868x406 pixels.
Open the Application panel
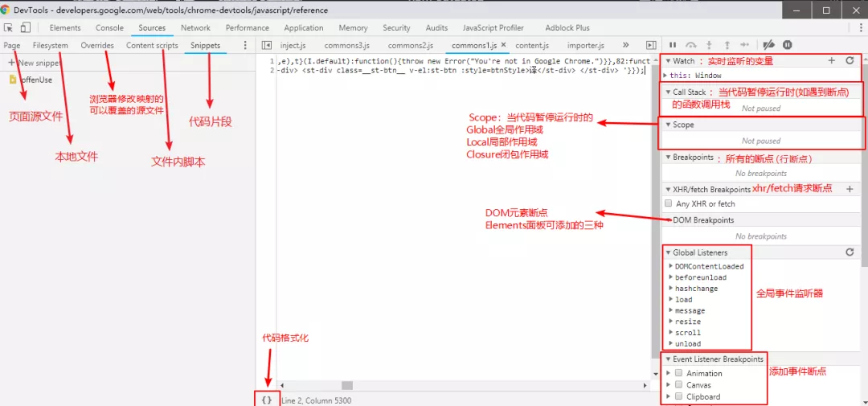[303, 27]
